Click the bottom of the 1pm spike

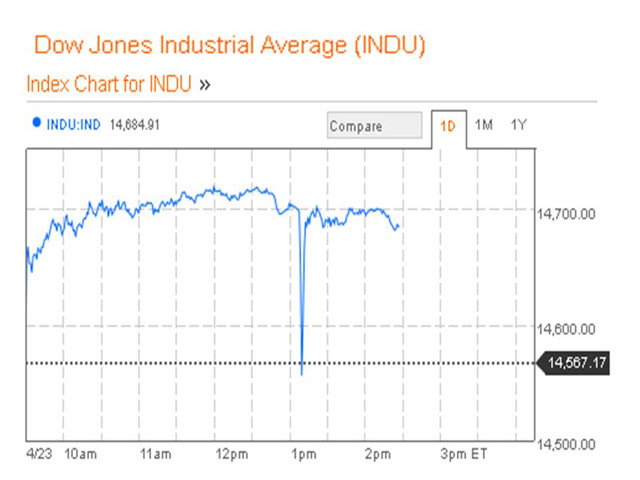302,374
